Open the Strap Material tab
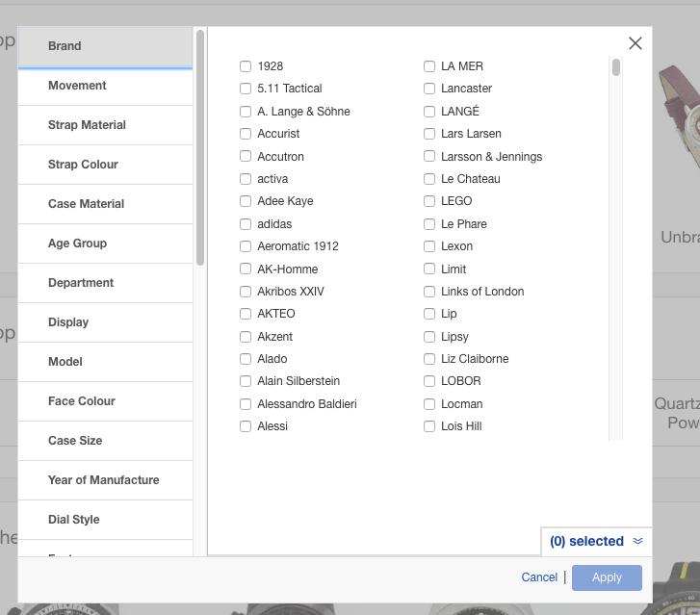 (105, 125)
